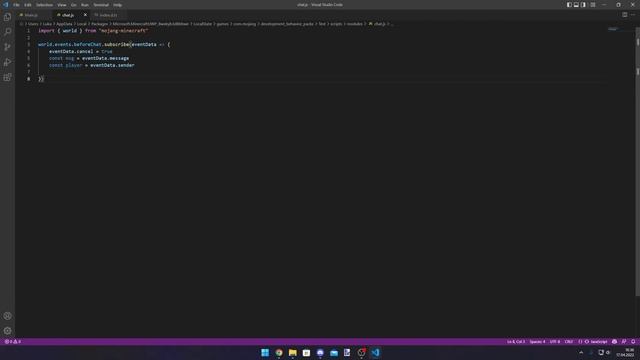Click the code minimap preview
The height and width of the screenshot is (360, 640).
pyautogui.click(x=613, y=29)
